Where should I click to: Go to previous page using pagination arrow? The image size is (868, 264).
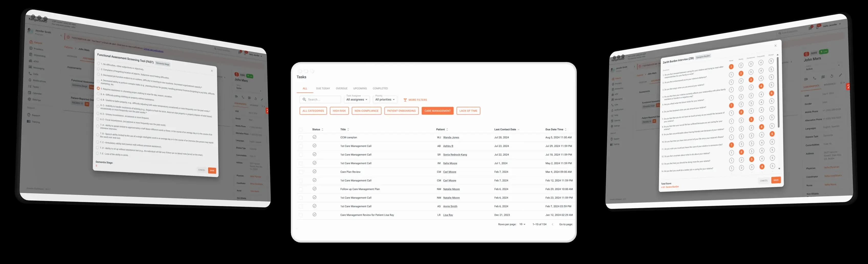pos(552,224)
